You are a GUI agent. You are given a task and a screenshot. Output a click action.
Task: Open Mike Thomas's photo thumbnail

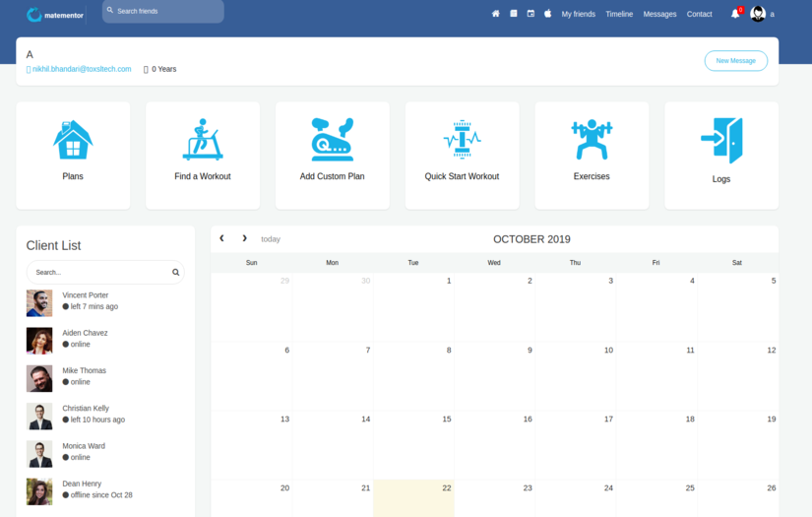pos(39,379)
